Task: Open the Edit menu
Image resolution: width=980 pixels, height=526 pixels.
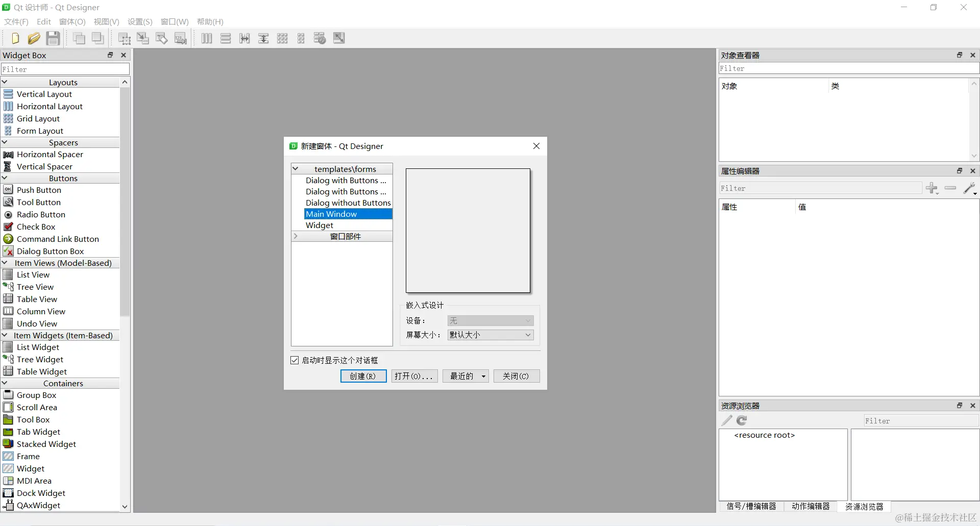Action: coord(44,21)
